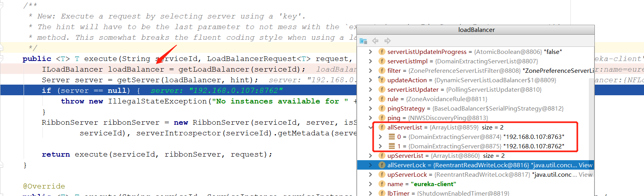The height and width of the screenshot is (196, 644).
Task: Expand the ping node
Action: (370, 118)
